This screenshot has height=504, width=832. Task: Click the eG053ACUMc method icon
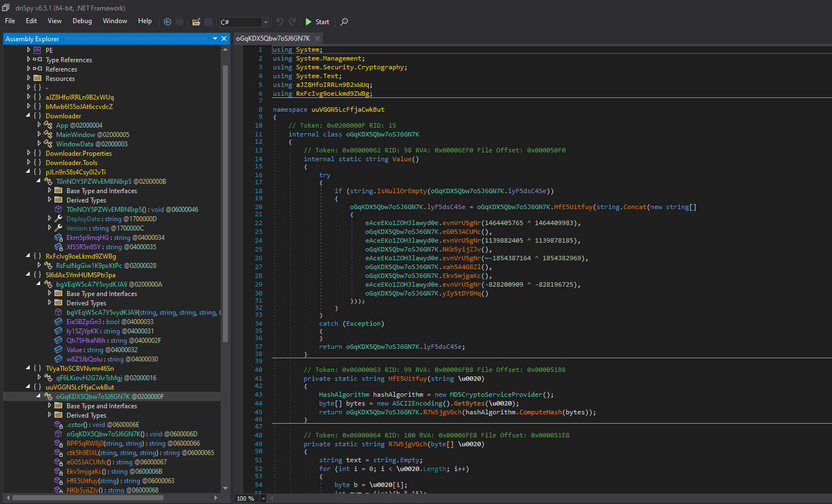[x=58, y=462]
